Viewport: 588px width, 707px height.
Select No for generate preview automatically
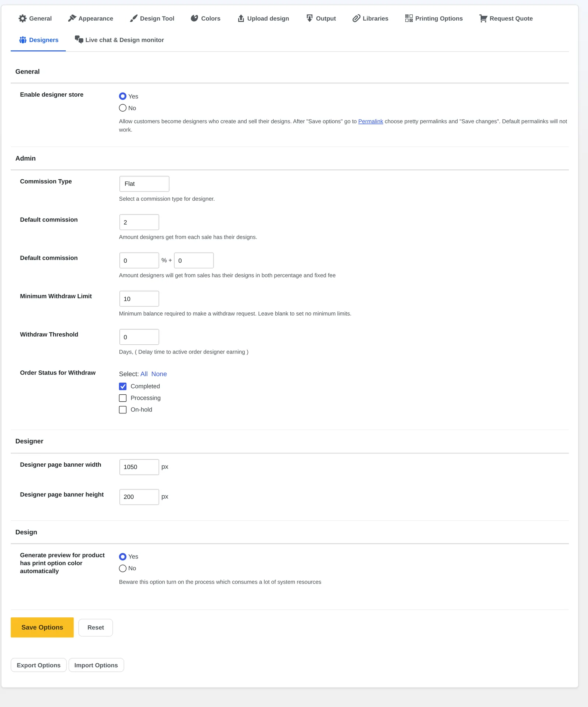(123, 568)
